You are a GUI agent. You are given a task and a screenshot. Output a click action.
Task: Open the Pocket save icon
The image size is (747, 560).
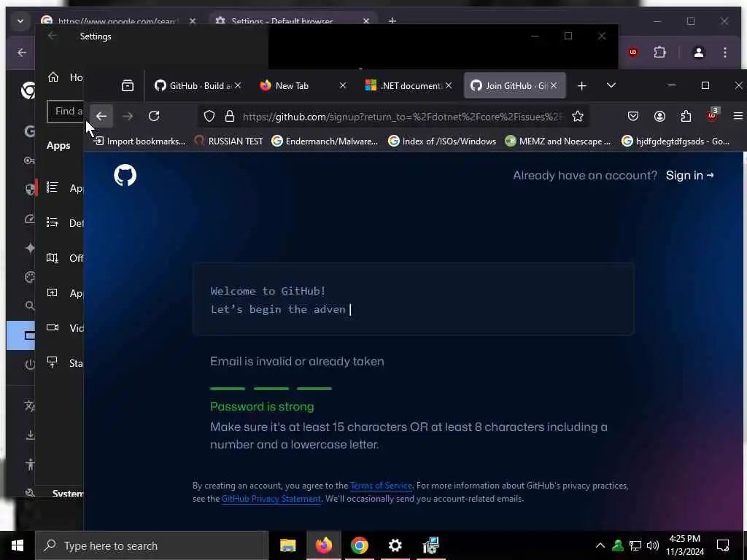pos(632,116)
